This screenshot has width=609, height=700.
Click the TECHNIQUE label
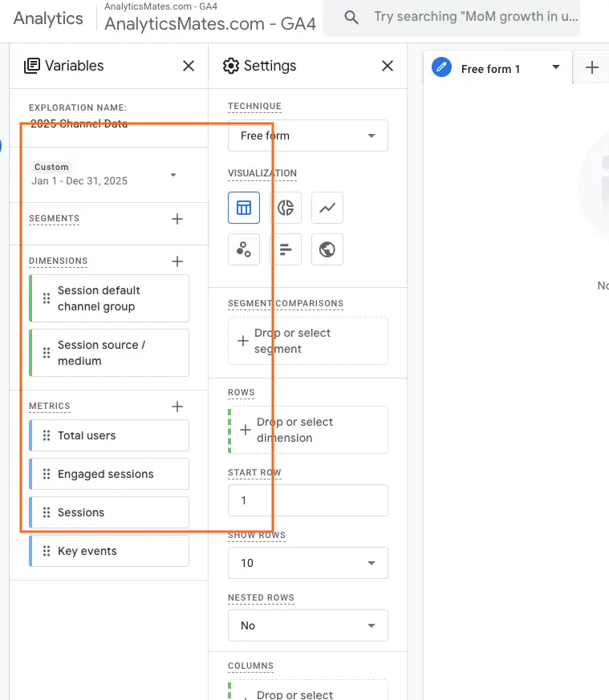tap(254, 106)
